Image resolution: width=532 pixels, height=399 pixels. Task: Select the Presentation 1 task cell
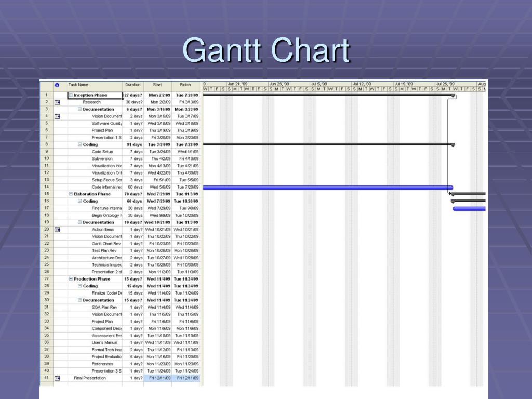[95, 138]
